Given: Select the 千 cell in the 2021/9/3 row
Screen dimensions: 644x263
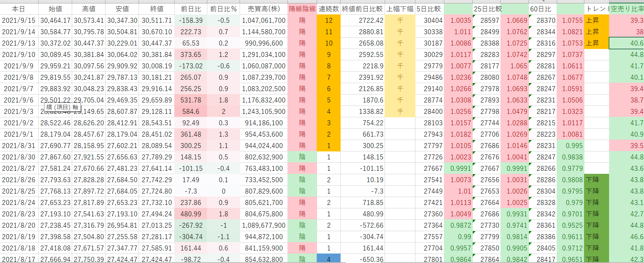Looking at the screenshot, I should point(400,111).
